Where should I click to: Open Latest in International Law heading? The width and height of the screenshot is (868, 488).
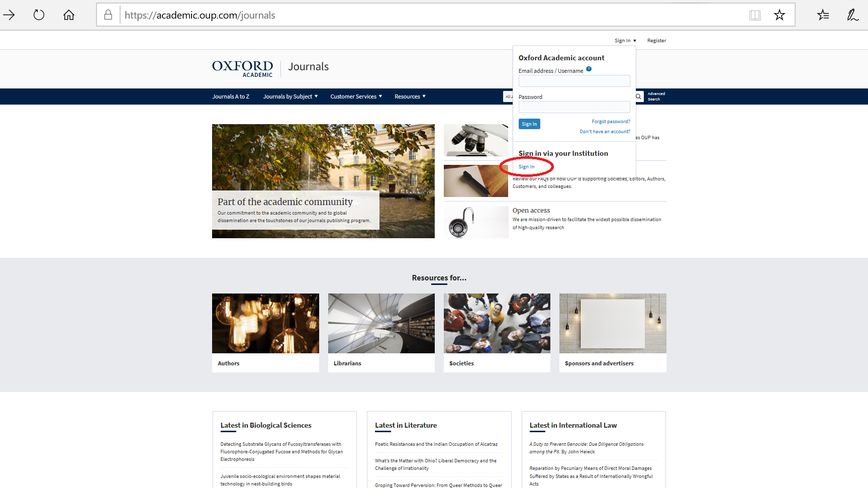pos(573,425)
